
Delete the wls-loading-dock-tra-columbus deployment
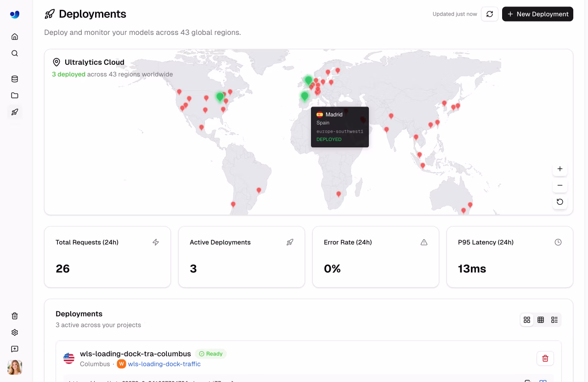click(545, 358)
